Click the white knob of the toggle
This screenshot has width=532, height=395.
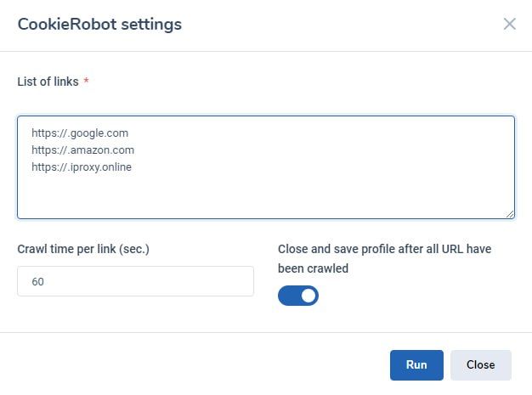pos(308,296)
